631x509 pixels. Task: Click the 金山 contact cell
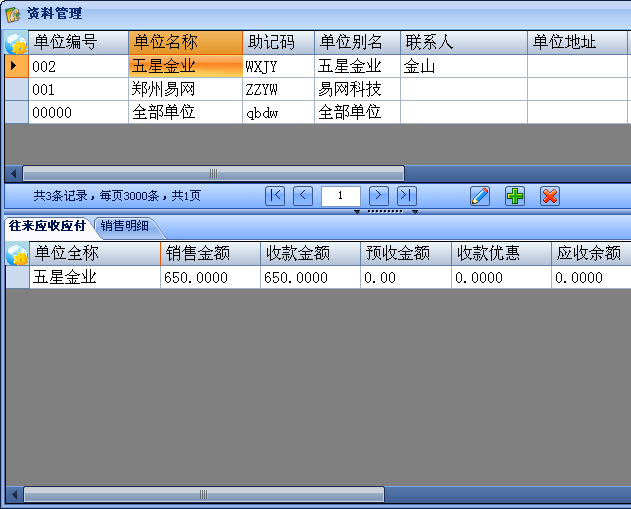464,66
